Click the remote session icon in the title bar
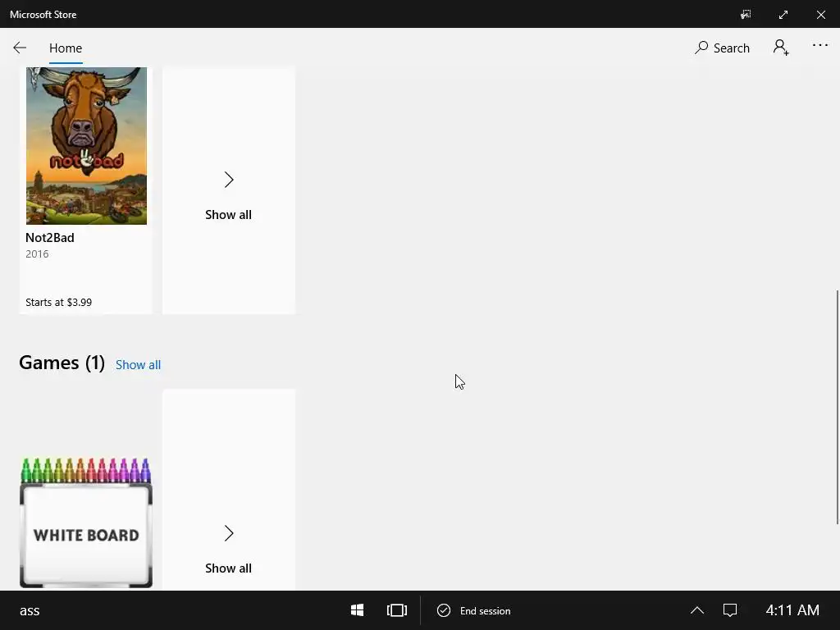This screenshot has width=840, height=630. pos(746,15)
